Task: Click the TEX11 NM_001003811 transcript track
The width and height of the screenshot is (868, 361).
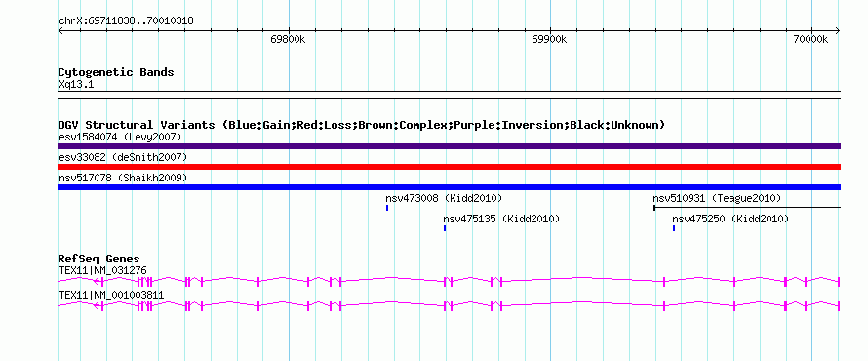Action: click(449, 305)
